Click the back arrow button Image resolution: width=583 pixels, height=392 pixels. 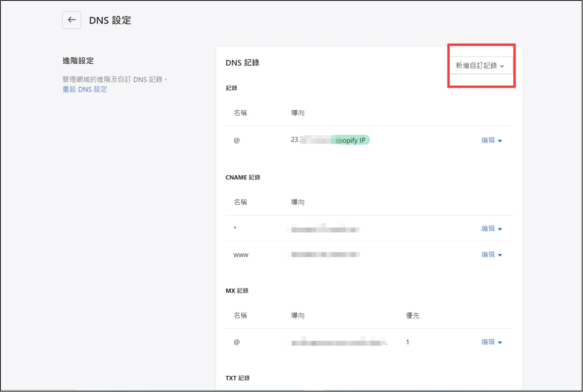(x=72, y=20)
